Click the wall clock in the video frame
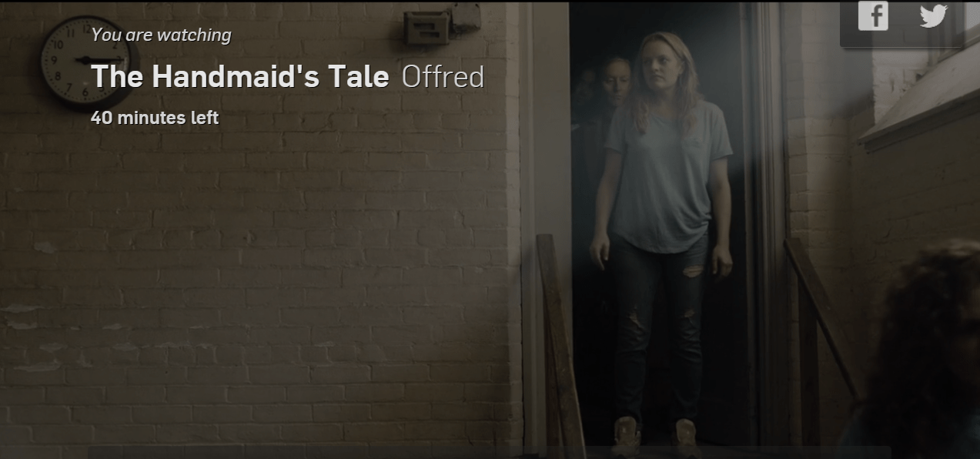Viewport: 980px width, 459px height. pos(89,61)
